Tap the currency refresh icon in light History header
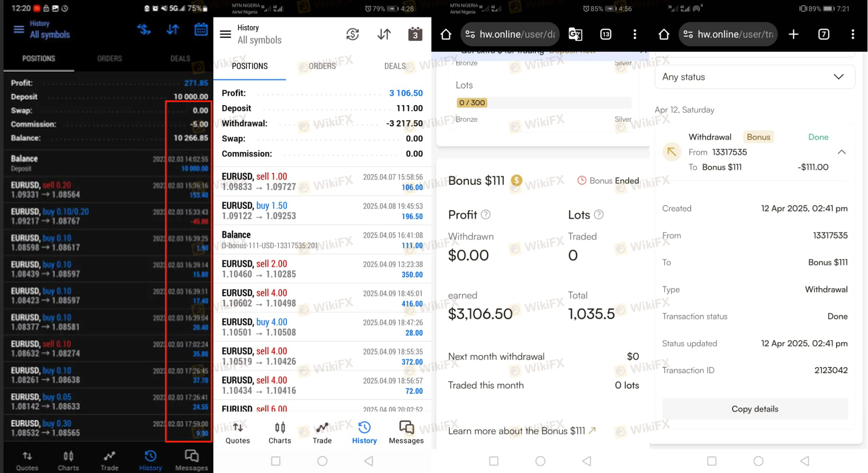This screenshot has height=473, width=868. pyautogui.click(x=352, y=34)
